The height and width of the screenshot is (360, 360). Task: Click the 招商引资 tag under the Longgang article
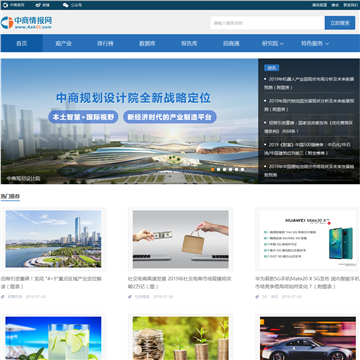[15, 297]
